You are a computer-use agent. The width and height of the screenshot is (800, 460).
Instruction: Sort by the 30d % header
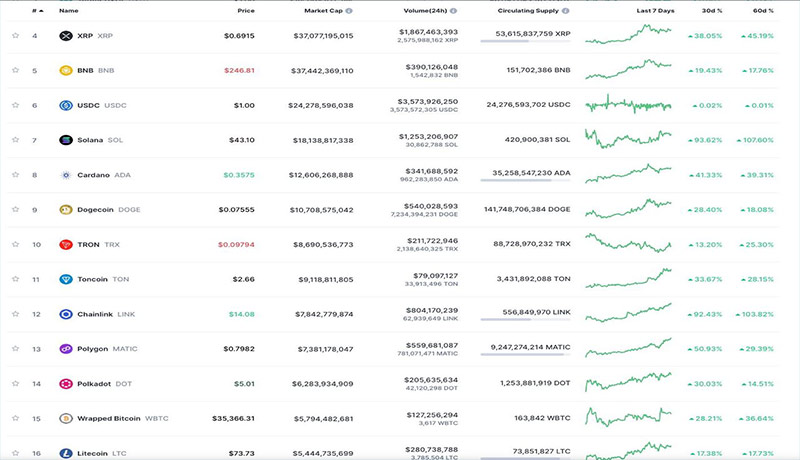(712, 10)
